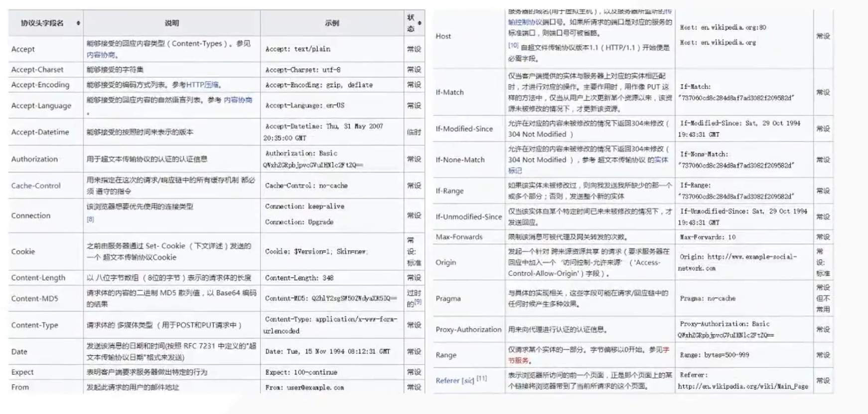Select the Accept-Charset field name
The image size is (868, 414).
click(x=37, y=69)
